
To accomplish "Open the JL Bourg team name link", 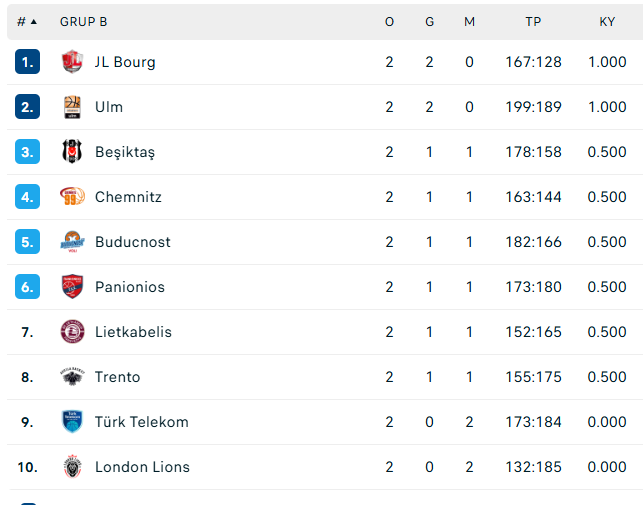I will click(125, 62).
